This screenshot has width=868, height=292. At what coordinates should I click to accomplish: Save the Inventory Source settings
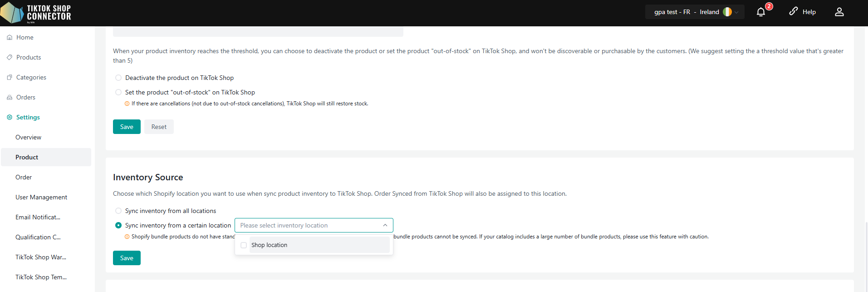click(127, 258)
